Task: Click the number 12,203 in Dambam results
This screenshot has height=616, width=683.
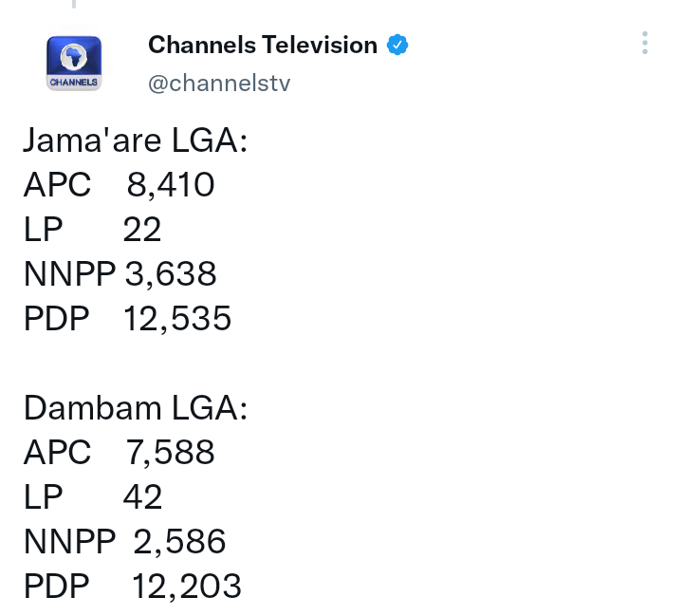Action: 187,586
